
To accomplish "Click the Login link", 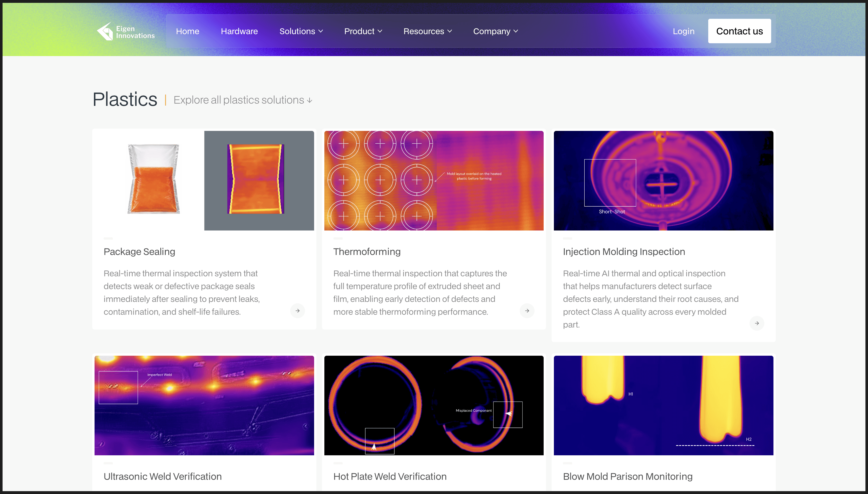I will 683,31.
